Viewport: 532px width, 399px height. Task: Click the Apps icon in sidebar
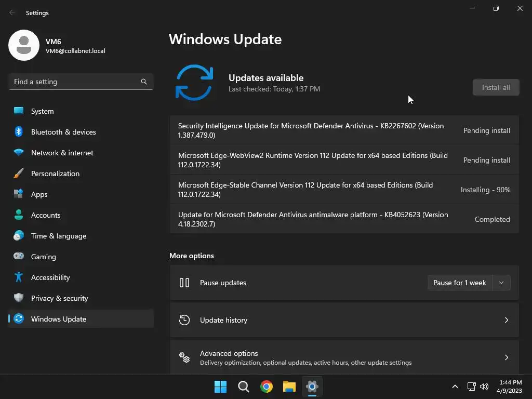19,194
